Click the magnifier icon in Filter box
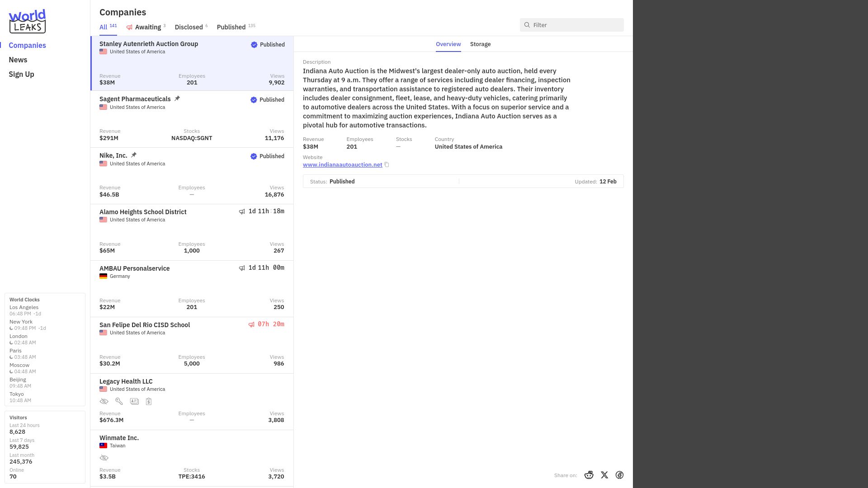 click(527, 25)
